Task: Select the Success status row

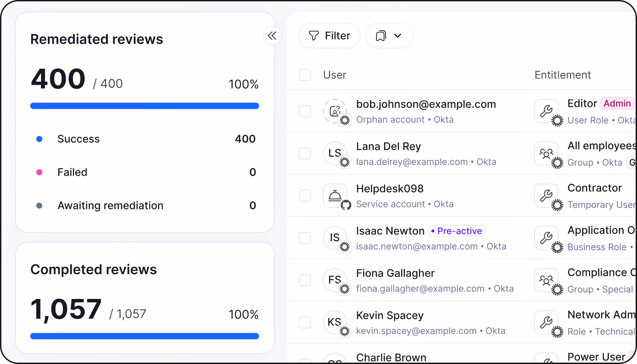Action: 145,139
